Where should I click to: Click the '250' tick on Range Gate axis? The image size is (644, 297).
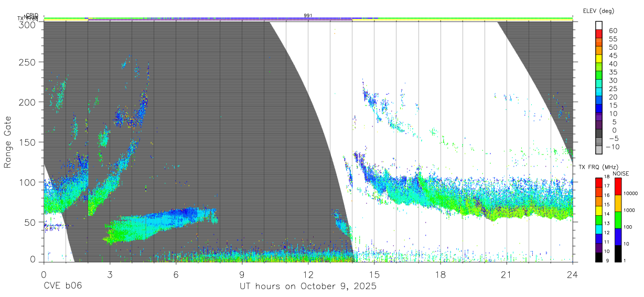pyautogui.click(x=28, y=62)
